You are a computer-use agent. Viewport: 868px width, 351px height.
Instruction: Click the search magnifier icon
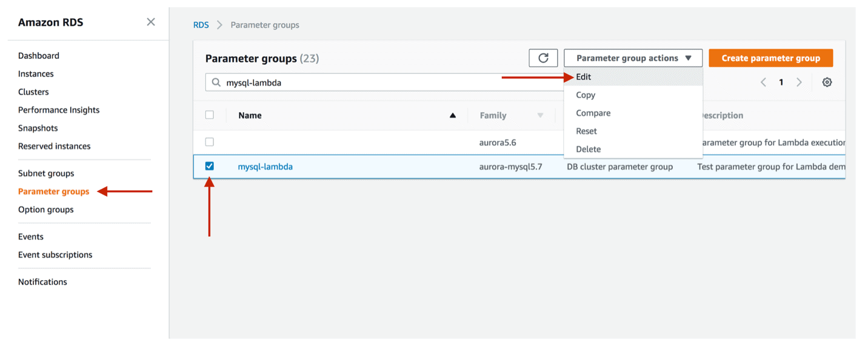coord(216,82)
